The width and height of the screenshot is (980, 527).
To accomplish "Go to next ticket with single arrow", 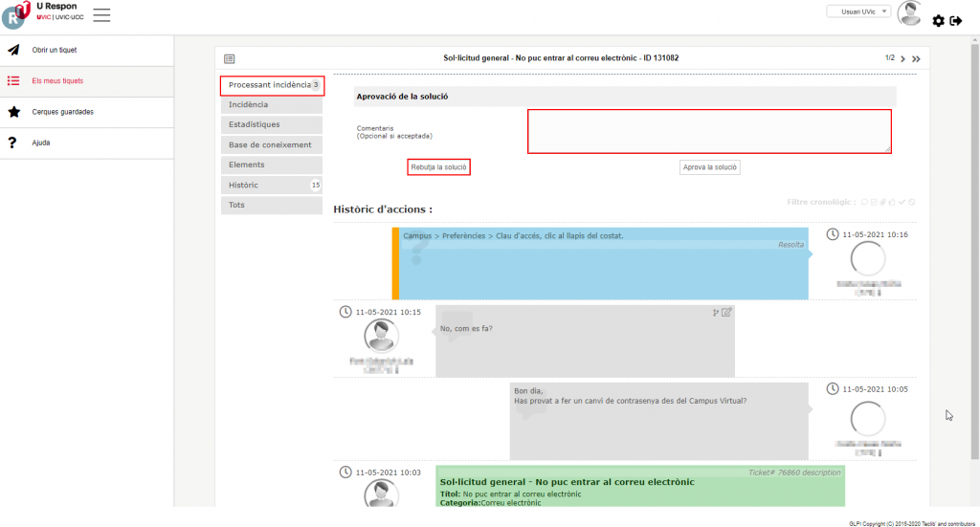I will pyautogui.click(x=902, y=58).
